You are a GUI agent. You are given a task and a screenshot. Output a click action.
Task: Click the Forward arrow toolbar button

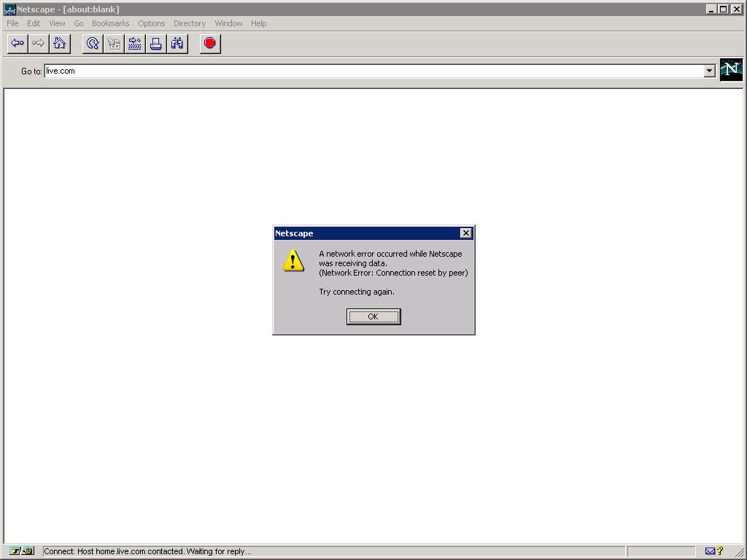pyautogui.click(x=39, y=44)
